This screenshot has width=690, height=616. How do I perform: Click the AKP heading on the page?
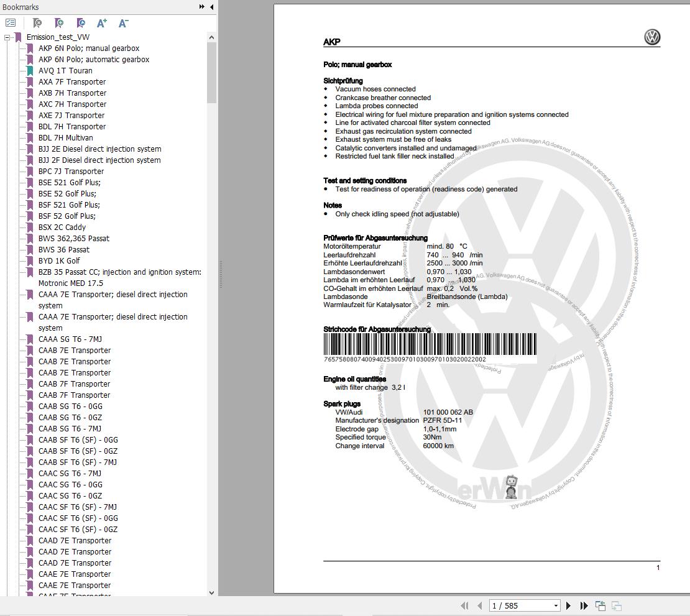(331, 42)
